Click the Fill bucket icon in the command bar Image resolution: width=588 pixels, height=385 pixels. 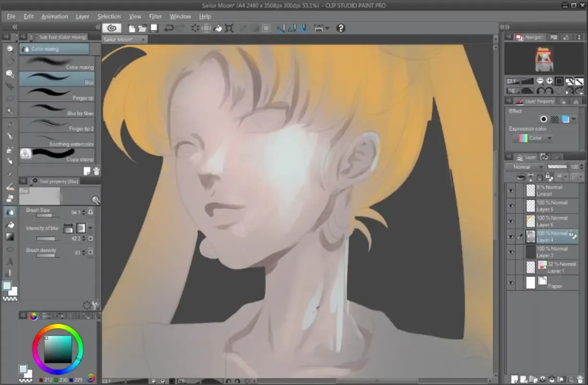(218, 28)
